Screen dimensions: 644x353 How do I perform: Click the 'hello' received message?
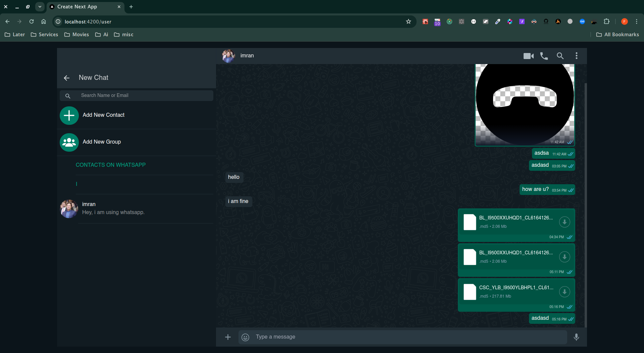tap(234, 177)
